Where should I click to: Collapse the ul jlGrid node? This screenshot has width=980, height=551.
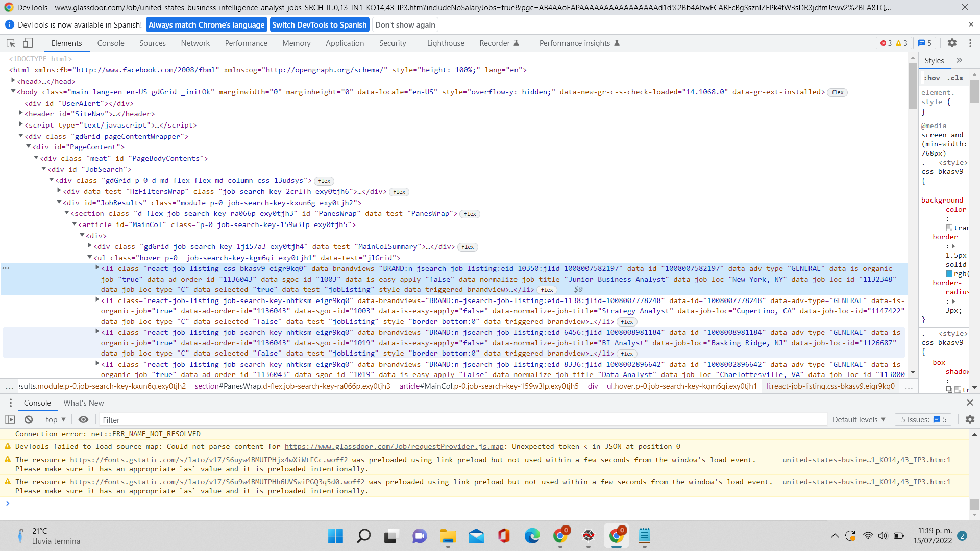[x=90, y=257]
